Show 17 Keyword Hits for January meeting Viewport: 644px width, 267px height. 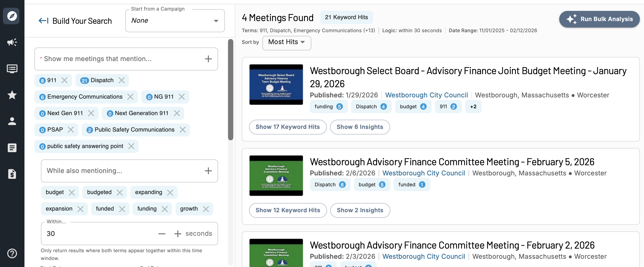coord(288,127)
